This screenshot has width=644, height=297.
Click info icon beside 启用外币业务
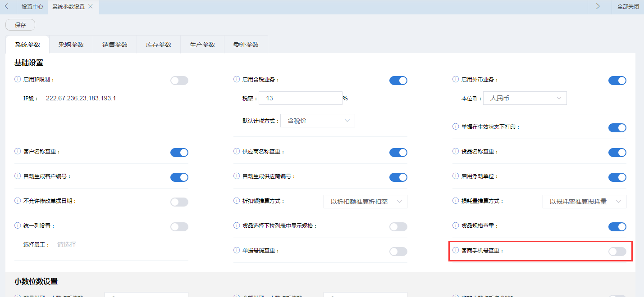[456, 79]
